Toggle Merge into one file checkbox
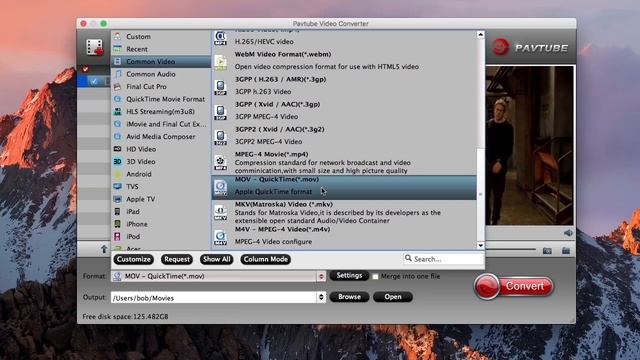This screenshot has height=360, width=640. [376, 277]
